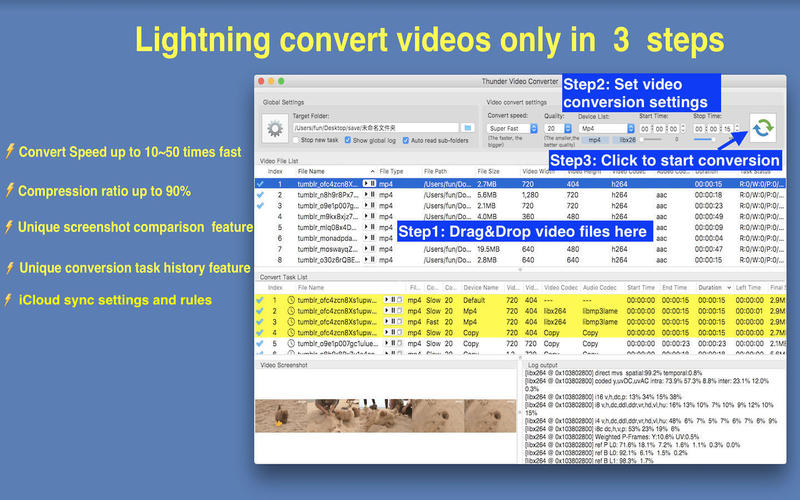Start conversion with the green-blue arrows icon
This screenshot has height=500, width=800.
pyautogui.click(x=763, y=128)
